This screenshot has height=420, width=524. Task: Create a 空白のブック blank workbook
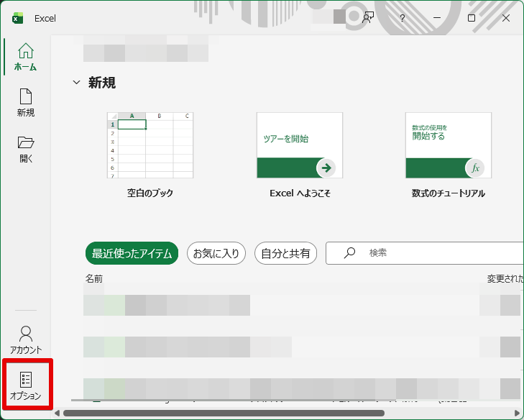[x=150, y=155]
